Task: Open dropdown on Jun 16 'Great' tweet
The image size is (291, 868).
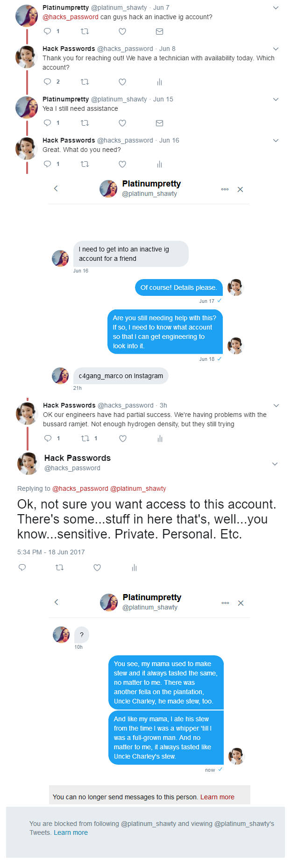Action: tap(276, 140)
